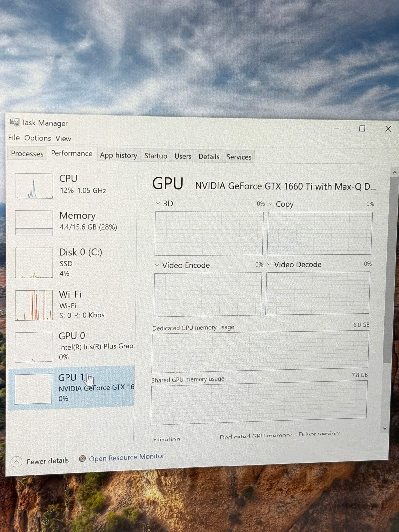This screenshot has width=399, height=532.
Task: Click the Video Encode graph
Action: click(208, 294)
